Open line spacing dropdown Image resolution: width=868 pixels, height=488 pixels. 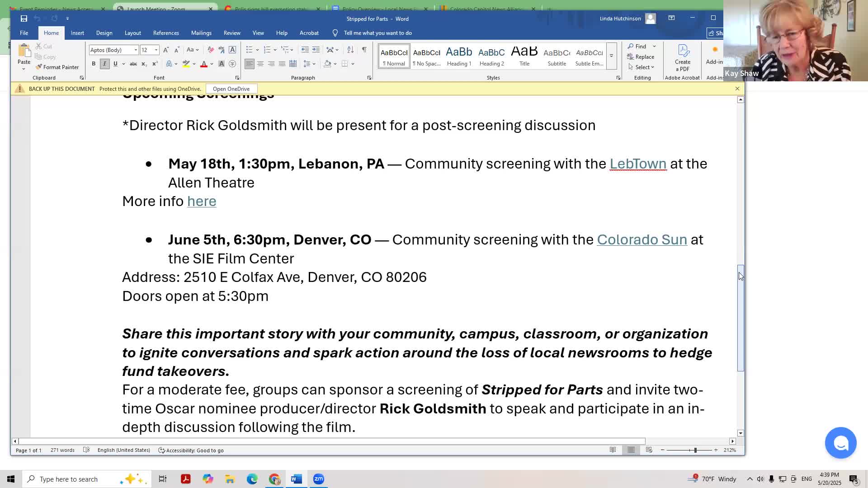(309, 64)
